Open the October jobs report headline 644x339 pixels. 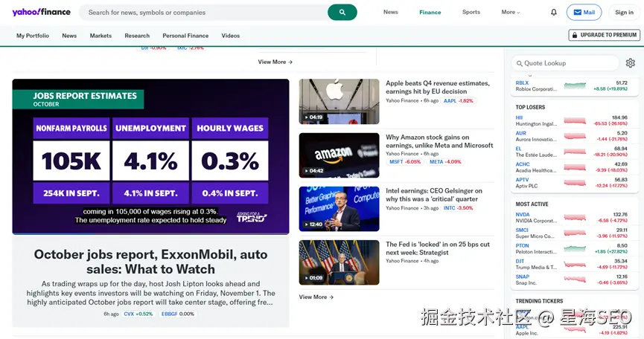click(150, 262)
